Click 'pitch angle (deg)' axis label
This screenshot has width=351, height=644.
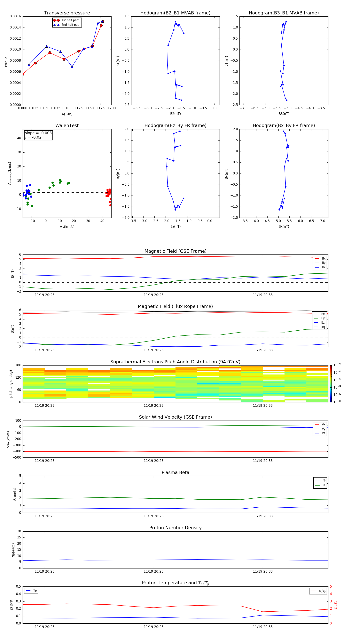[11, 384]
